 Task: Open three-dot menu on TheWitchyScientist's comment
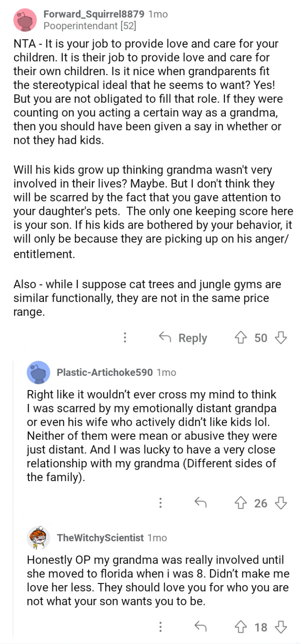click(x=160, y=627)
